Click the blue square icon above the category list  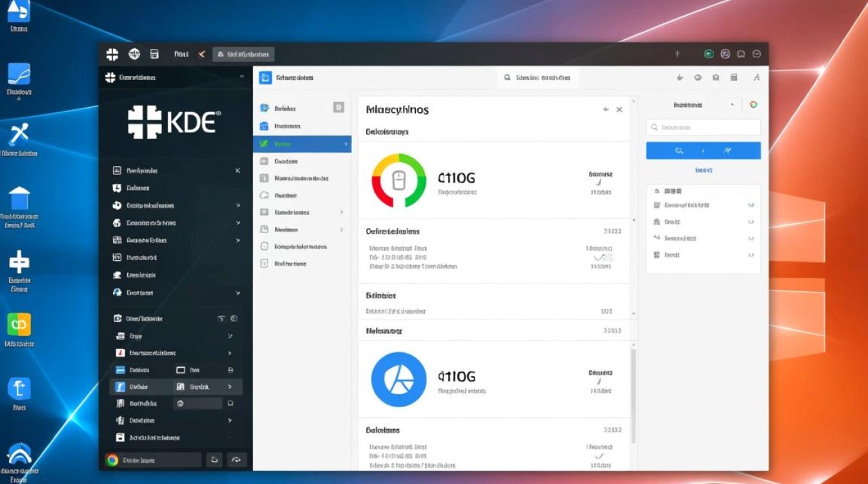tap(265, 77)
